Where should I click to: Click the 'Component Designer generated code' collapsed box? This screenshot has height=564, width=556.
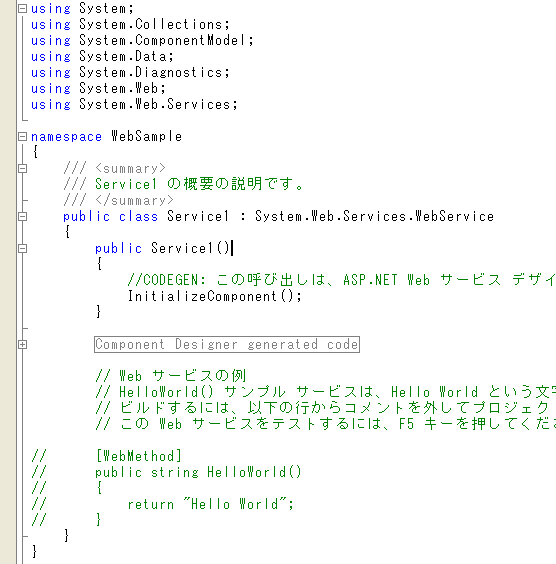227,345
